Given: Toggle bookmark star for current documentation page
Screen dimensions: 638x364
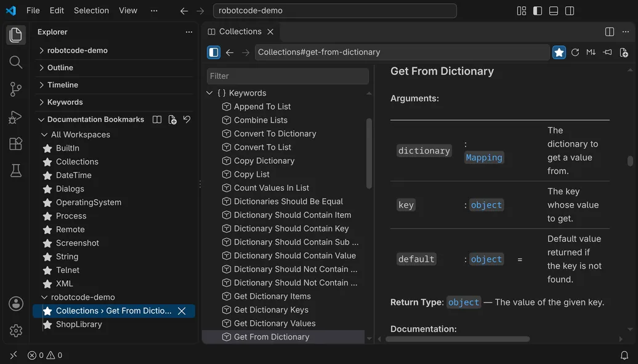Looking at the screenshot, I should tap(559, 52).
